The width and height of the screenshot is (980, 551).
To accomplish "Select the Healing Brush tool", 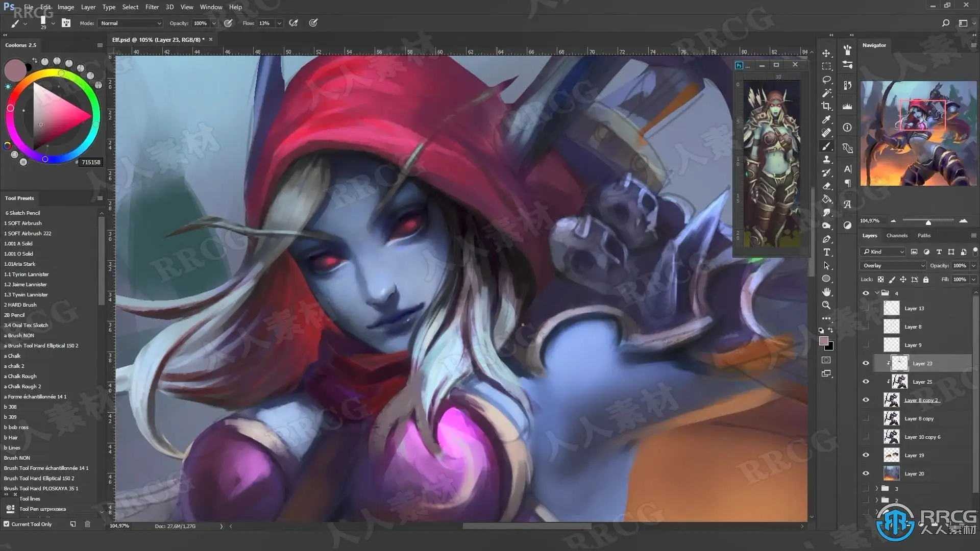I will point(826,133).
